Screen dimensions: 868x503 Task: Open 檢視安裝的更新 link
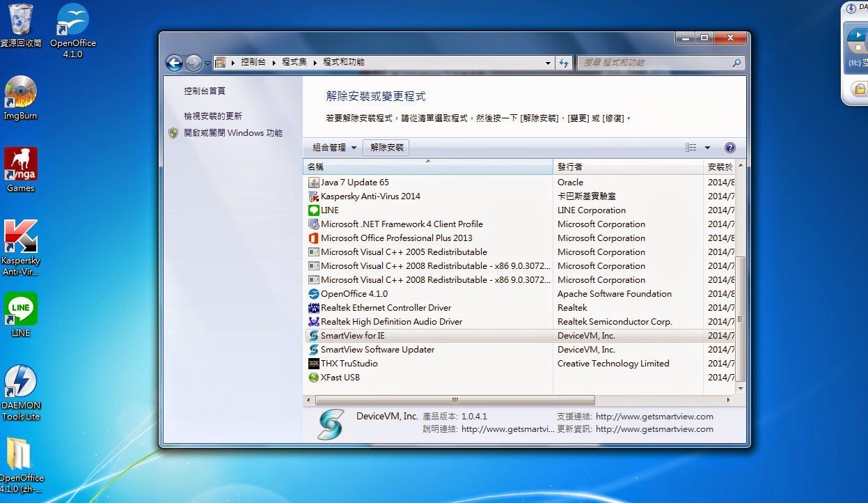click(x=213, y=116)
